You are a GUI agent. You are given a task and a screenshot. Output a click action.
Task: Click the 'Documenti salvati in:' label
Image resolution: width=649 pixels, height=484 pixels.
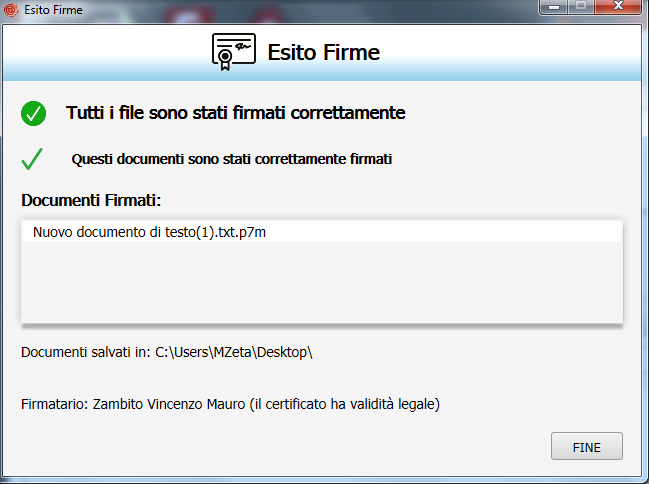point(86,352)
